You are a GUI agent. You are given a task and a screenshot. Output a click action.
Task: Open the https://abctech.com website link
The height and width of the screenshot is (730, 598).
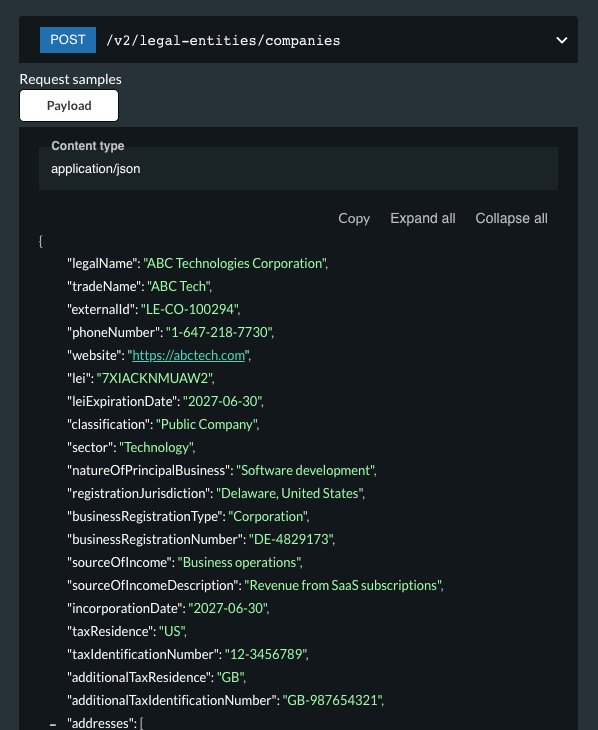(189, 355)
